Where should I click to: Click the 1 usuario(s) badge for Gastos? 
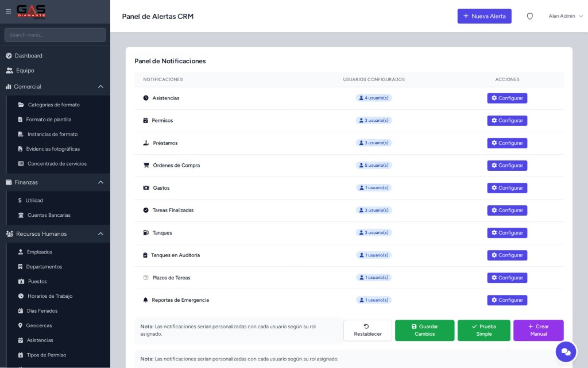pyautogui.click(x=373, y=188)
